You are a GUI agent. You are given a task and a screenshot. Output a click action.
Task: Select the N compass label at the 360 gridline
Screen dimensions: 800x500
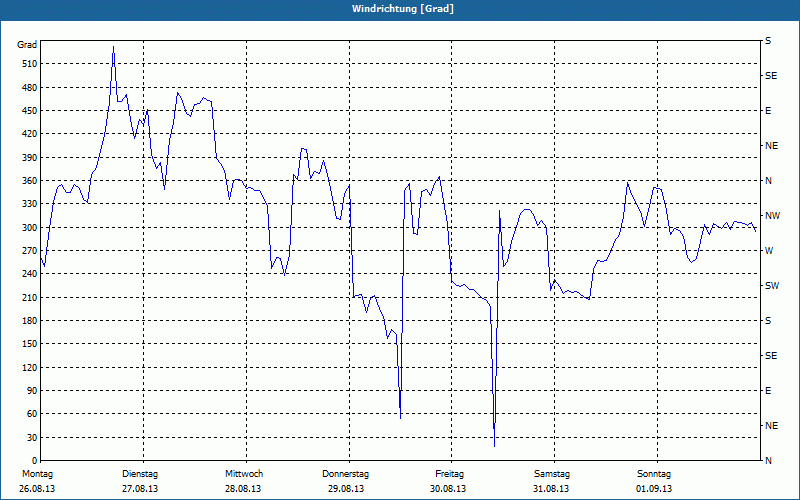pyautogui.click(x=768, y=181)
